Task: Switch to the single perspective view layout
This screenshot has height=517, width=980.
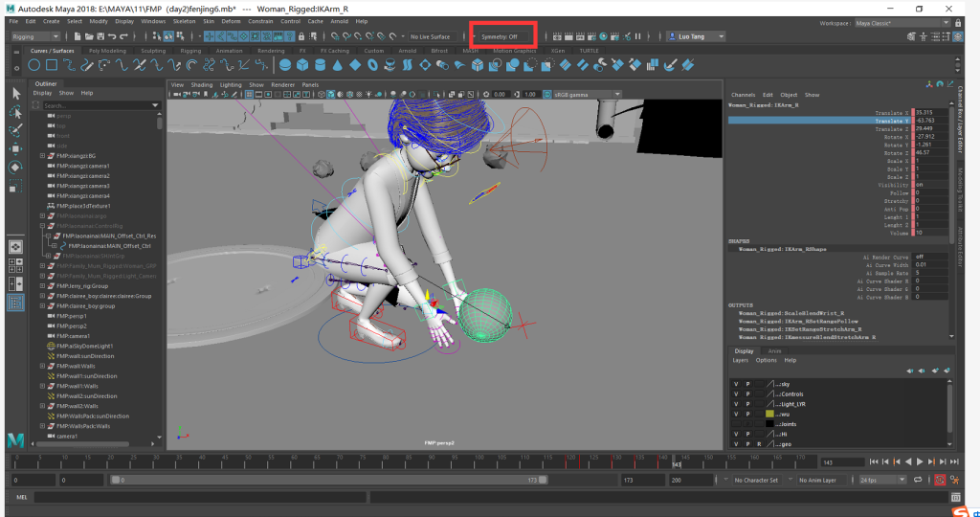Action: pos(16,247)
